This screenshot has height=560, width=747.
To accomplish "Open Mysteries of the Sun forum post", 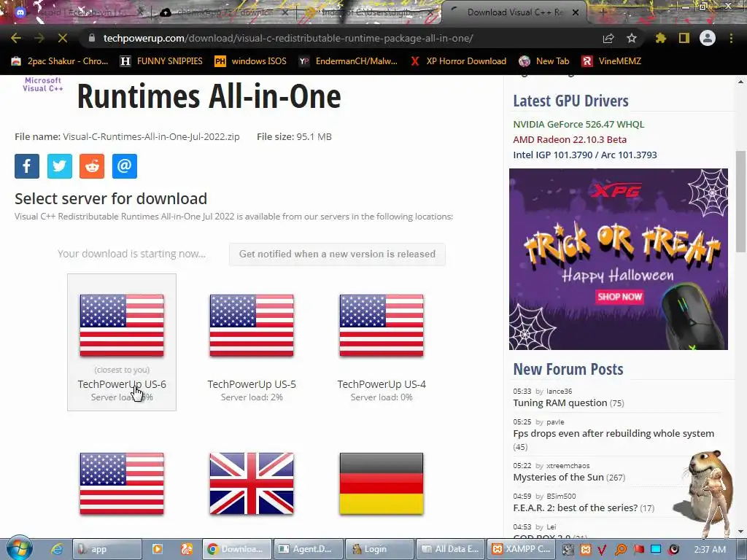I will (x=558, y=477).
